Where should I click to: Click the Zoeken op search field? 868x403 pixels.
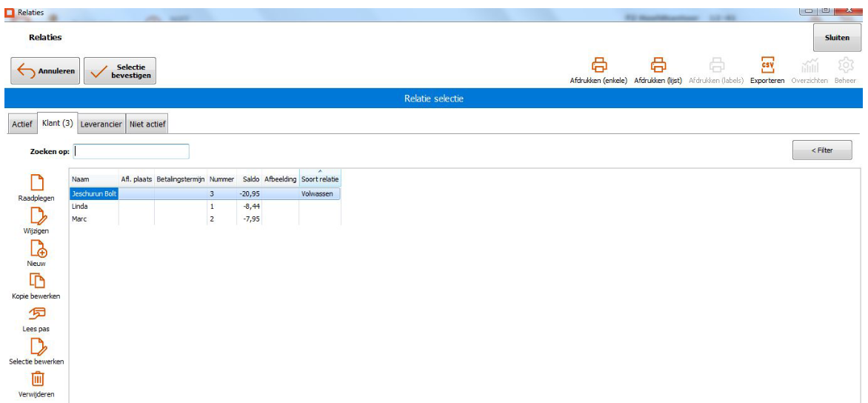coord(132,151)
